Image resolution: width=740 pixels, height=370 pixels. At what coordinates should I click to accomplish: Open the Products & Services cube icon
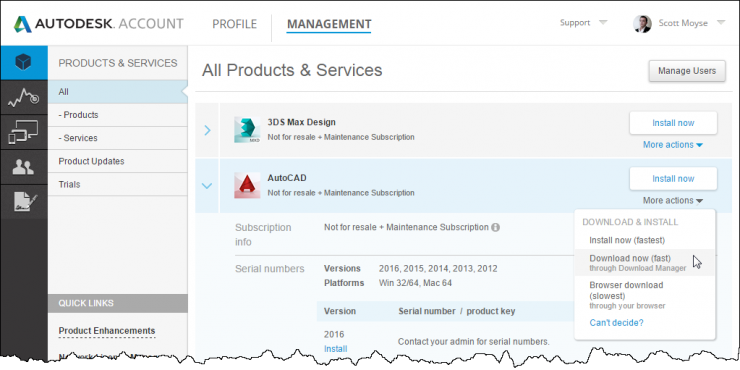click(x=24, y=62)
